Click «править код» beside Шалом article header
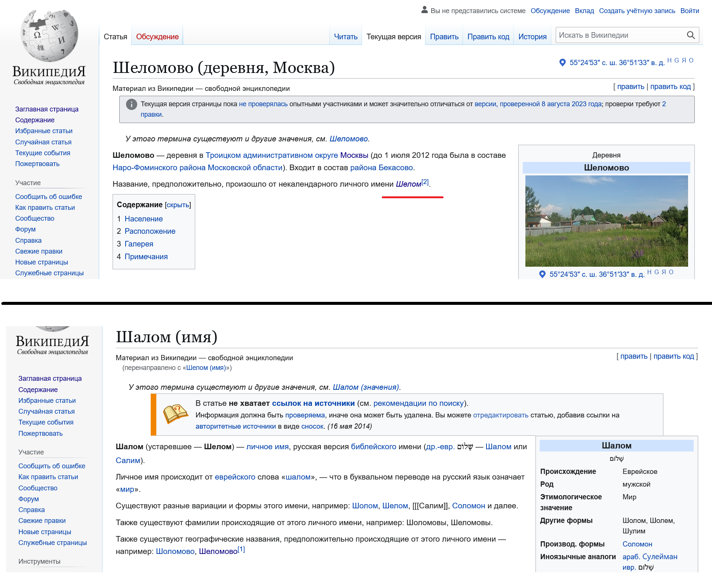The image size is (712, 588). [x=674, y=356]
